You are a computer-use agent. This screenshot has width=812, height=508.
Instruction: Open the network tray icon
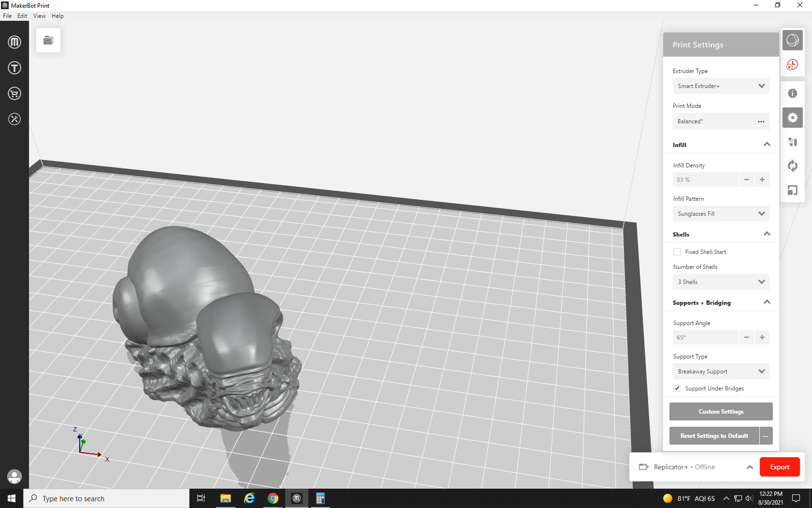click(738, 498)
